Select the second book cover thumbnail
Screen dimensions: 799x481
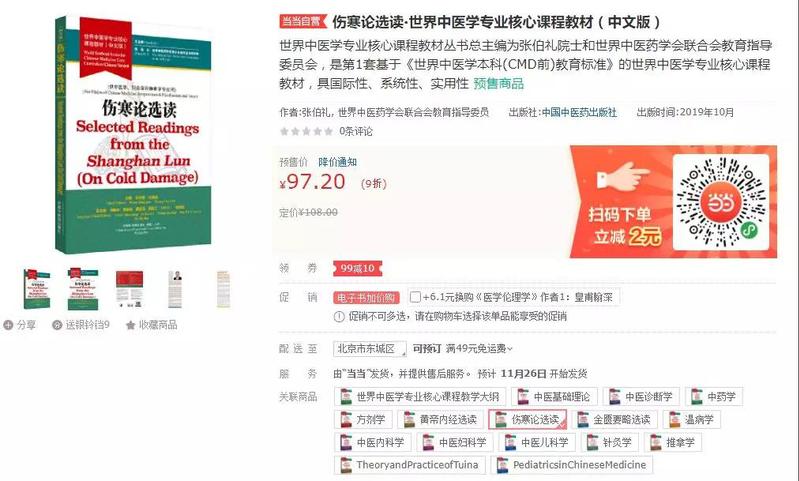[83, 288]
